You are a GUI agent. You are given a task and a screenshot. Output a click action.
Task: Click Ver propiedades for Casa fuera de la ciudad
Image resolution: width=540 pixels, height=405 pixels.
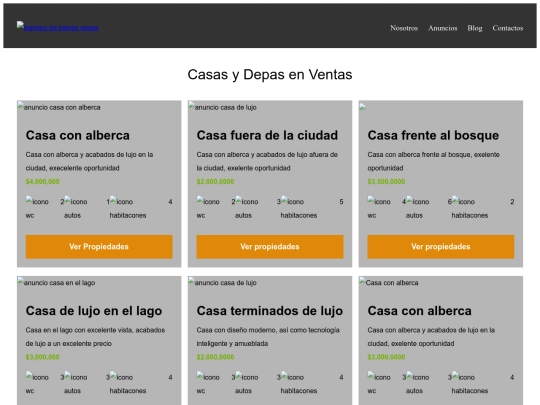[x=270, y=247]
